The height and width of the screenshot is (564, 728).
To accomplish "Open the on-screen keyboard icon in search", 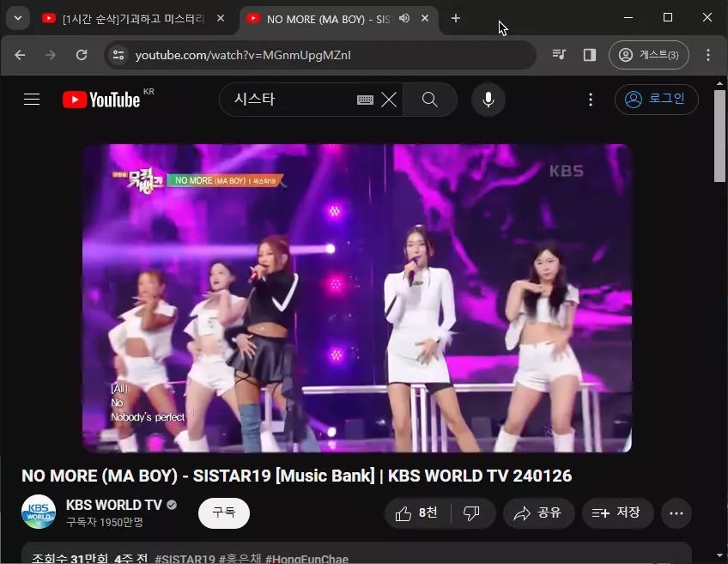I will tap(366, 100).
